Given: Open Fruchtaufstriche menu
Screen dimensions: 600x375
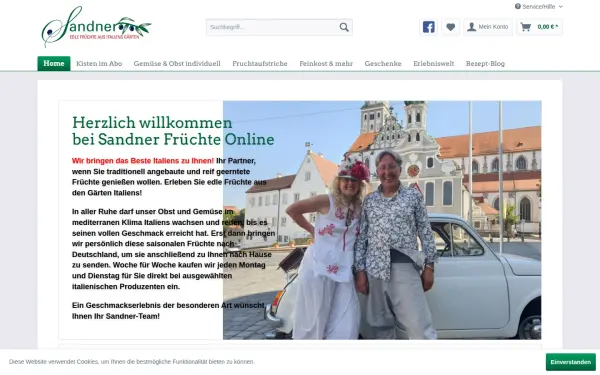Looking at the screenshot, I should pyautogui.click(x=260, y=64).
